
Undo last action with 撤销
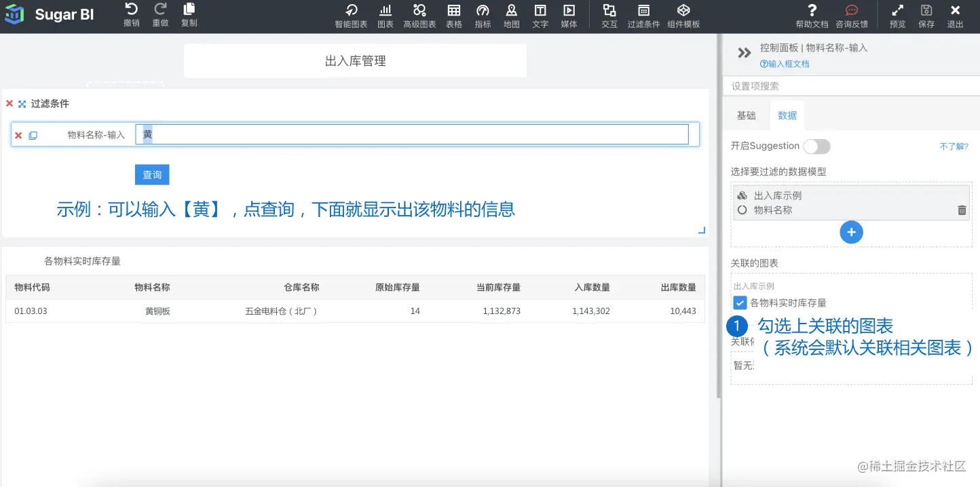[131, 15]
